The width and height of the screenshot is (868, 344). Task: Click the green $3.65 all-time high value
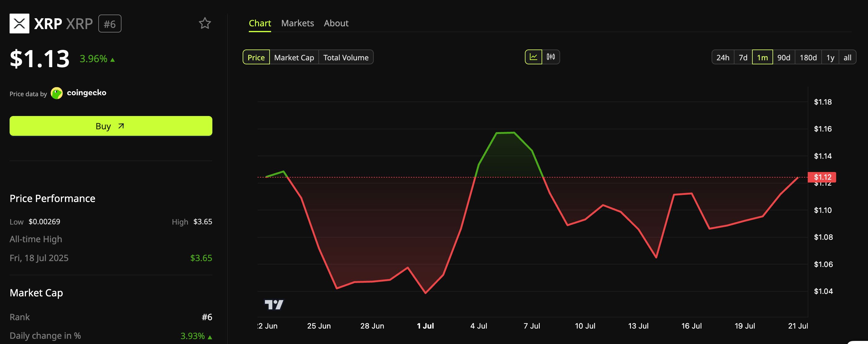pos(201,258)
